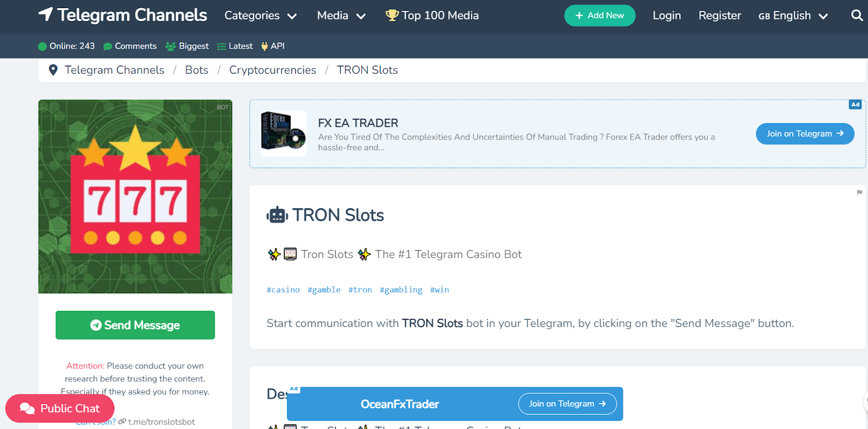This screenshot has height=429, width=868.
Task: Click the #gamble hashtag
Action: [324, 290]
